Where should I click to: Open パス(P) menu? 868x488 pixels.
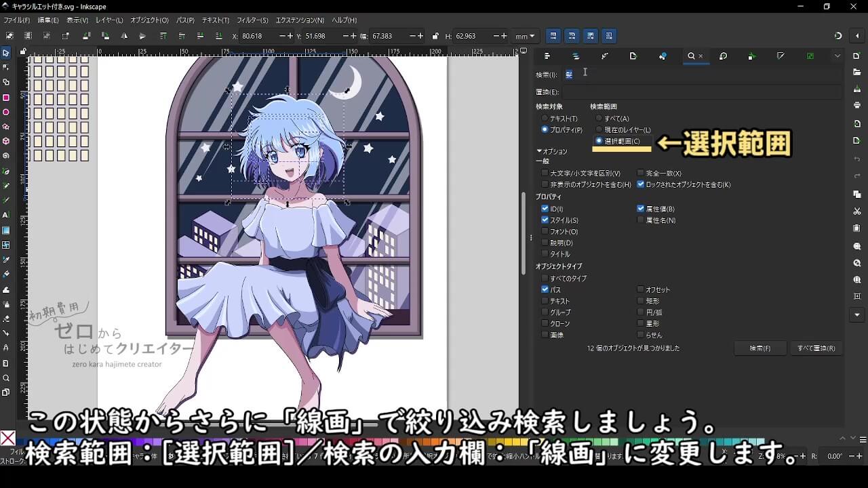point(185,20)
